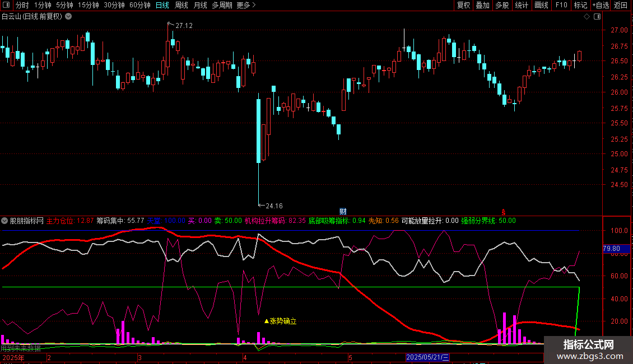Activate the 画线 drawing tools button

(541, 5)
